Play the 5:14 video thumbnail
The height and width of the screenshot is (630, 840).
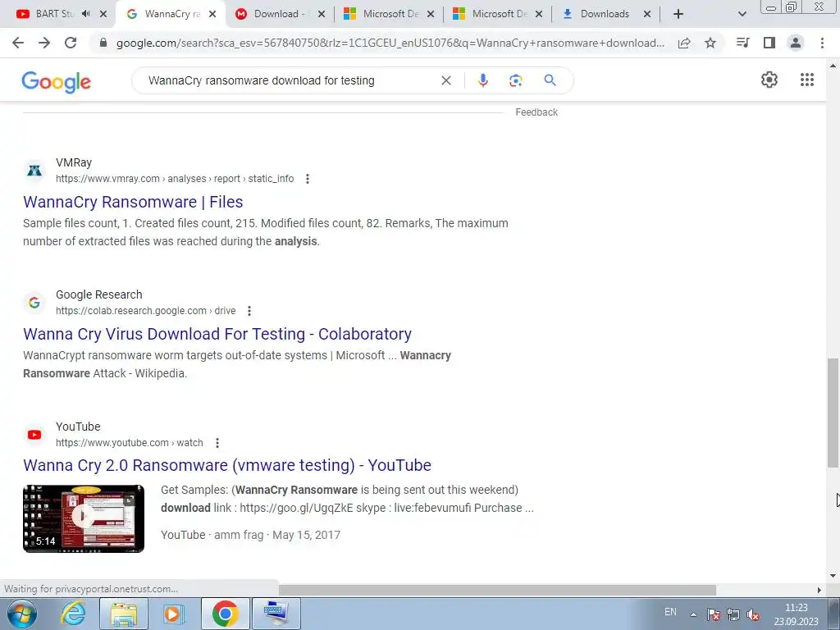84,518
